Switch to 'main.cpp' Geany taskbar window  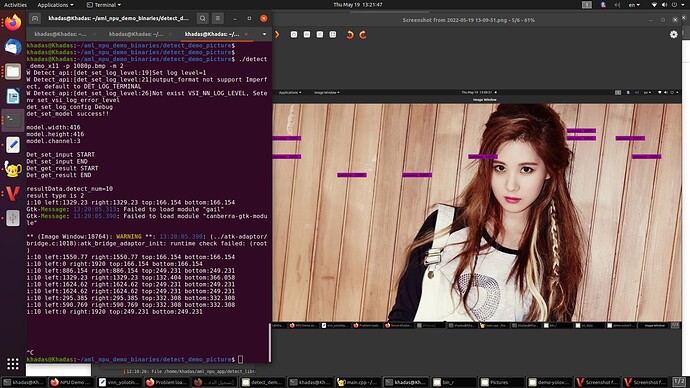pyautogui.click(x=358, y=382)
